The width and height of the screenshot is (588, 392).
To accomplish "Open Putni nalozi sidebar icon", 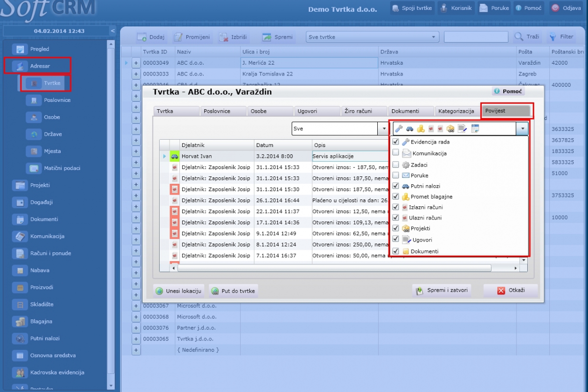I will 20,338.
